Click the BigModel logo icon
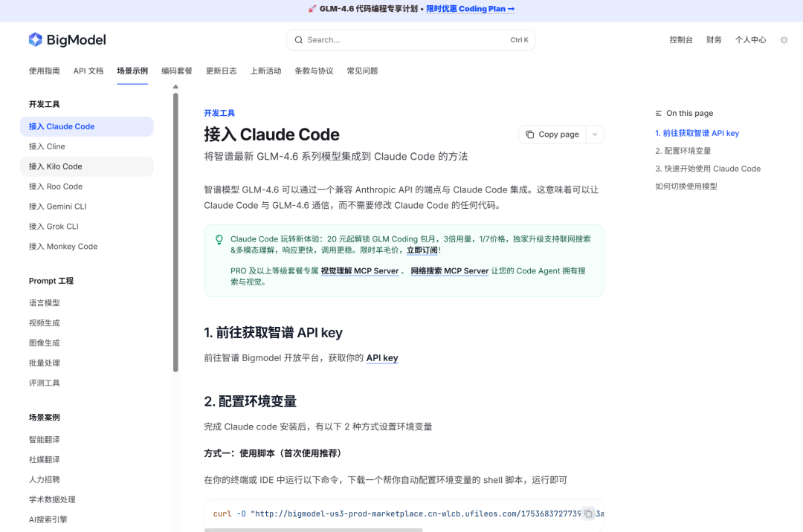Screen dimensions: 803x532 [x=36, y=39]
